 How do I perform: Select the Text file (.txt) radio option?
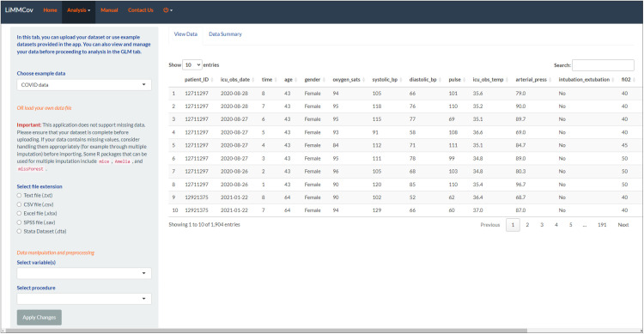coord(19,196)
